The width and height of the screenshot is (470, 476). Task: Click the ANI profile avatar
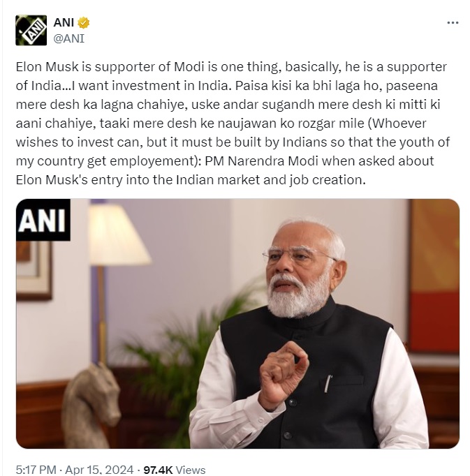pyautogui.click(x=30, y=30)
